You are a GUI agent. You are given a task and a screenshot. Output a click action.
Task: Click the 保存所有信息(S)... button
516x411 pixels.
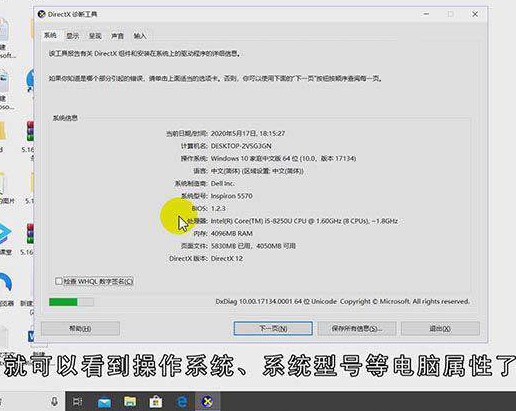[x=357, y=329]
